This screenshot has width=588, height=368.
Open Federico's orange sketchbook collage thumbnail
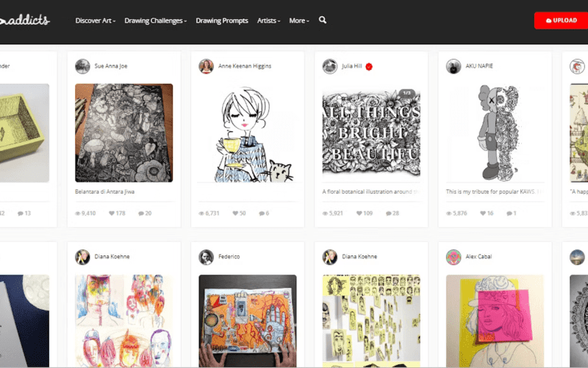click(248, 321)
